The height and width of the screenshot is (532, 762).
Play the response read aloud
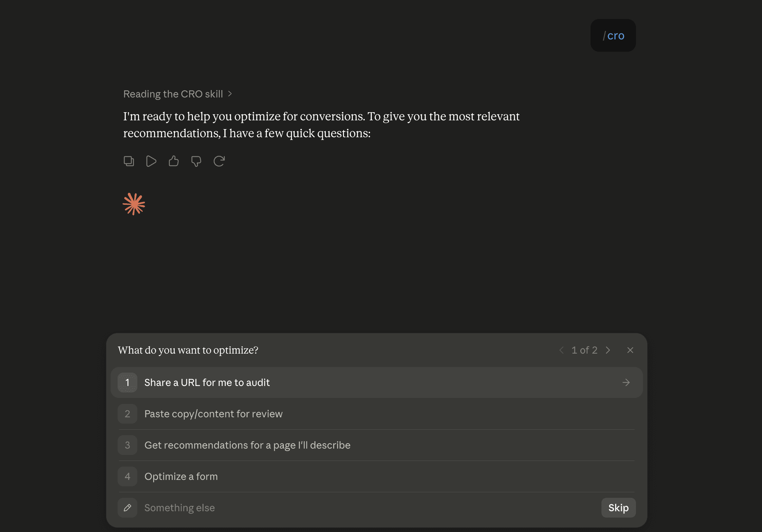click(151, 161)
